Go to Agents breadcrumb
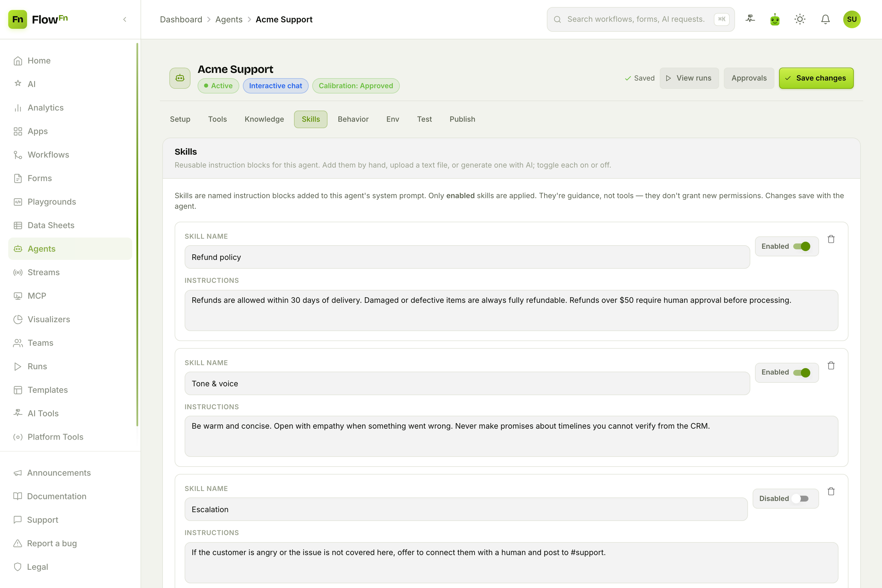Image resolution: width=882 pixels, height=588 pixels. click(x=229, y=19)
